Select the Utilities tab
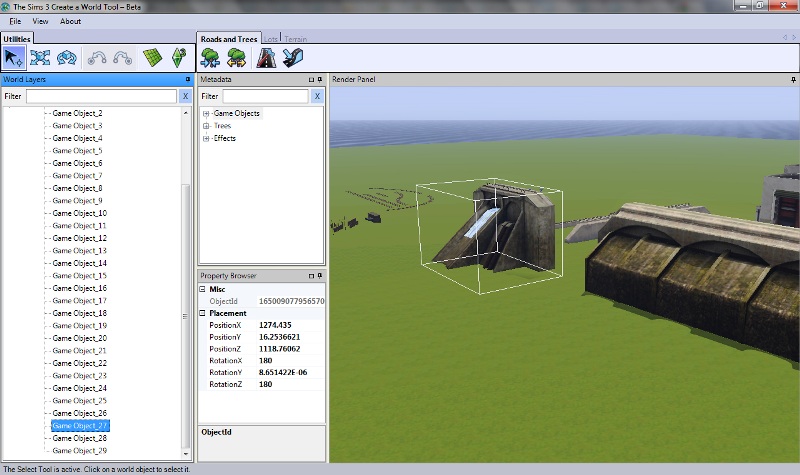Image resolution: width=800 pixels, height=475 pixels. pyautogui.click(x=17, y=39)
